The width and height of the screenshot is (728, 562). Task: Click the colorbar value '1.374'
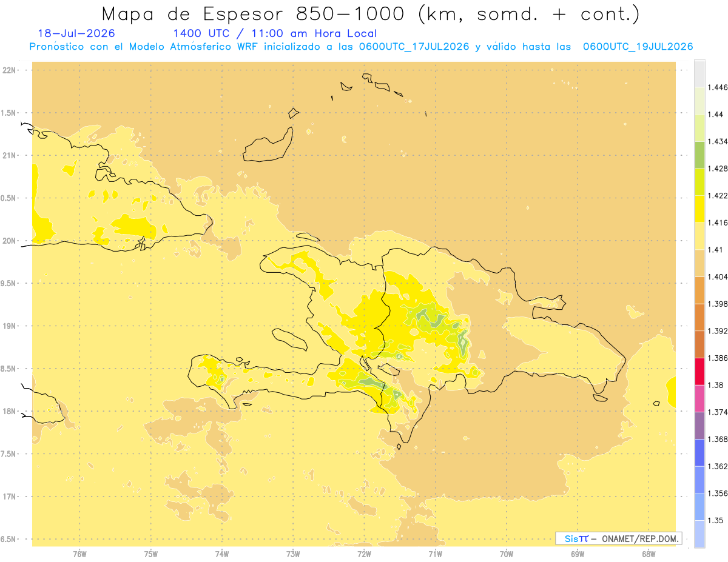[x=718, y=412]
